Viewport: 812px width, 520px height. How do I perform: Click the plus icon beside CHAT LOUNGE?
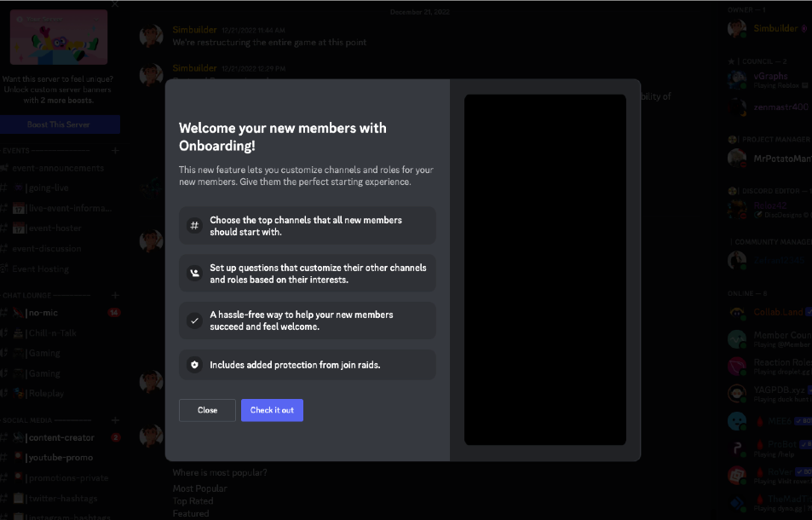coord(115,295)
